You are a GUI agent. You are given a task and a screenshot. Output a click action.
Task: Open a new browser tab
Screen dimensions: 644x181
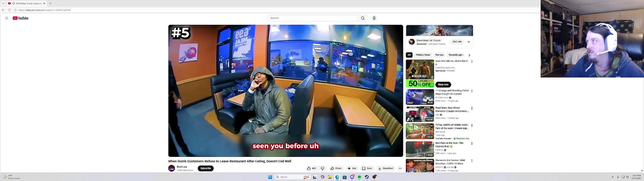click(50, 3)
